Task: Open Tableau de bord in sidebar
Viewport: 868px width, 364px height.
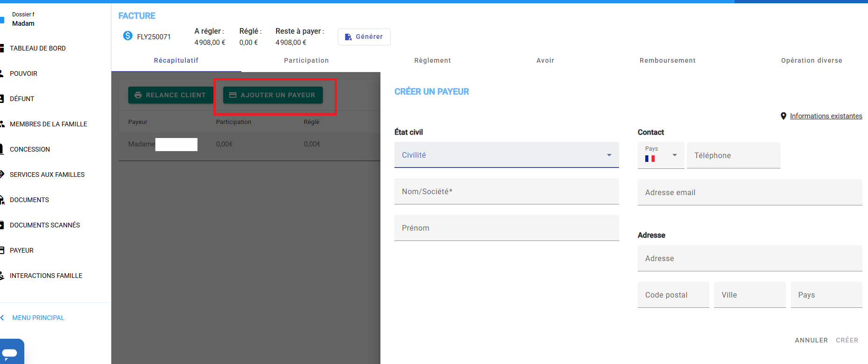Action: pyautogui.click(x=37, y=48)
